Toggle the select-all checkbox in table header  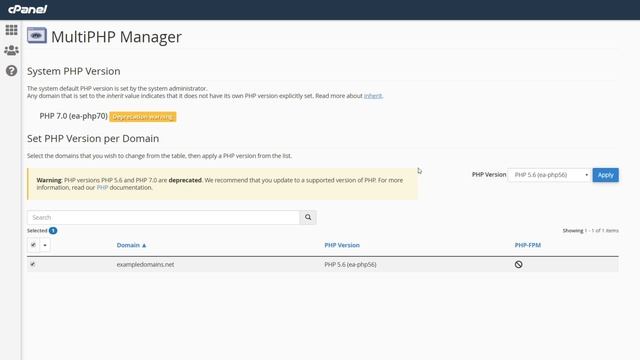33,245
